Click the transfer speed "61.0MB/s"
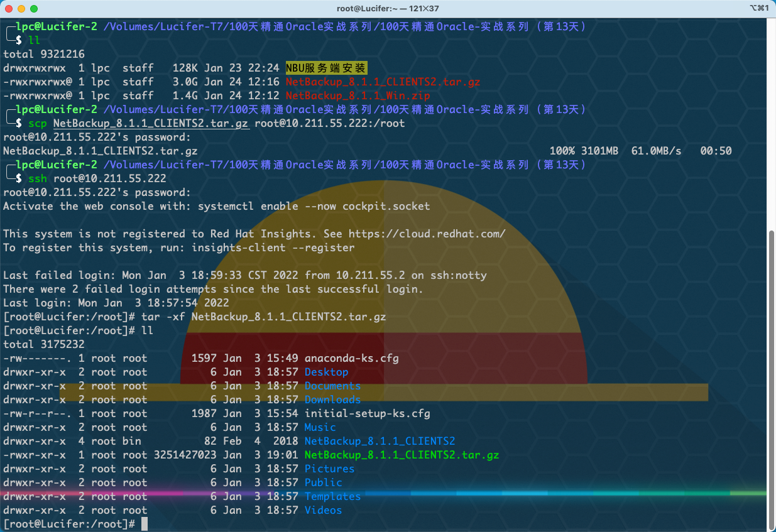This screenshot has height=532, width=776. [657, 151]
